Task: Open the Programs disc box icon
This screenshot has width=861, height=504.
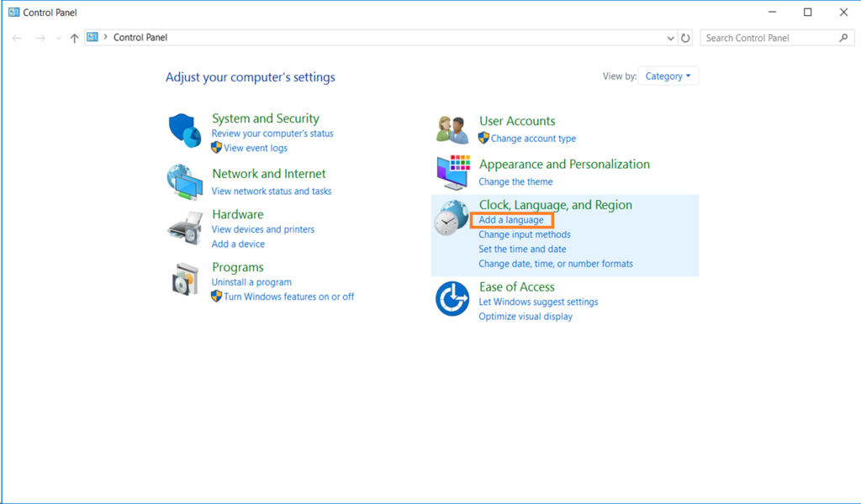Action: [185, 279]
